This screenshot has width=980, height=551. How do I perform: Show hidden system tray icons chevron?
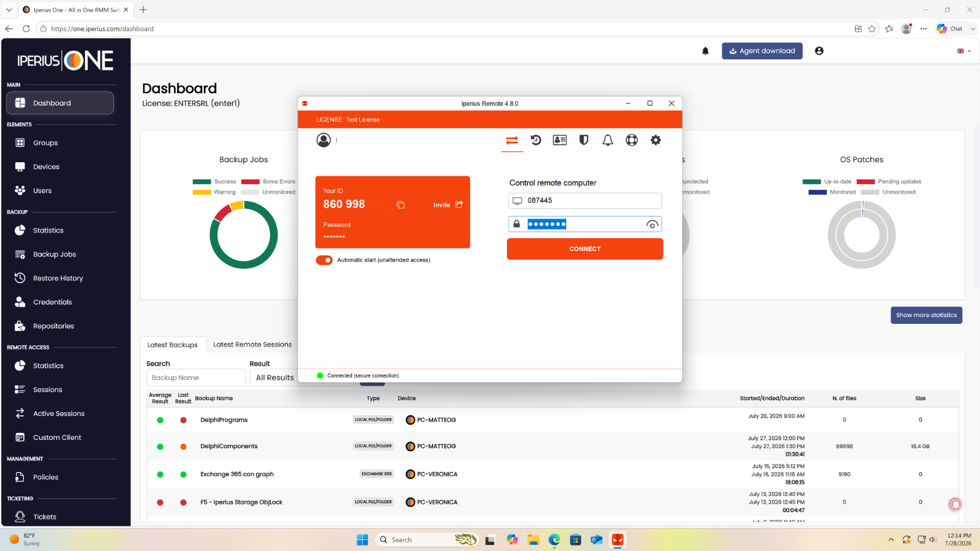point(891,540)
